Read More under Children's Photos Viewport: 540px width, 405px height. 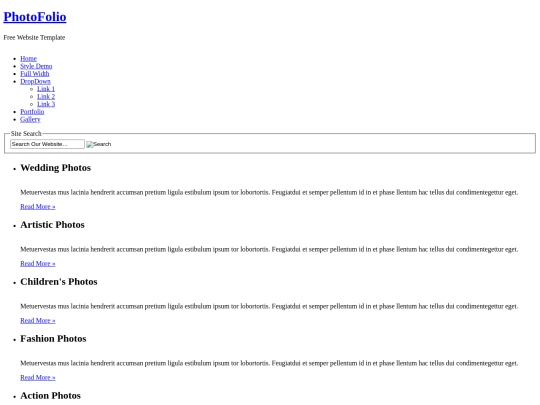tap(38, 321)
